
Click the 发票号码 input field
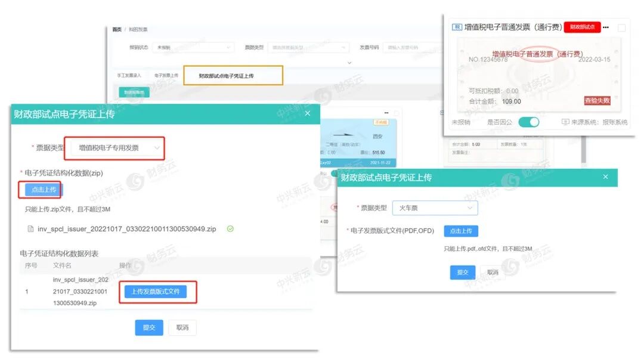click(413, 48)
